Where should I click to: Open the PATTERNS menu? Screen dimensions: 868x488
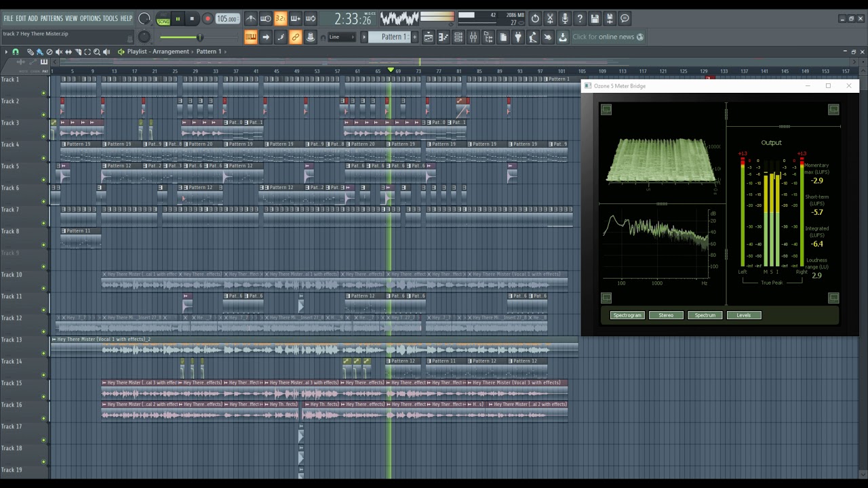pyautogui.click(x=52, y=18)
